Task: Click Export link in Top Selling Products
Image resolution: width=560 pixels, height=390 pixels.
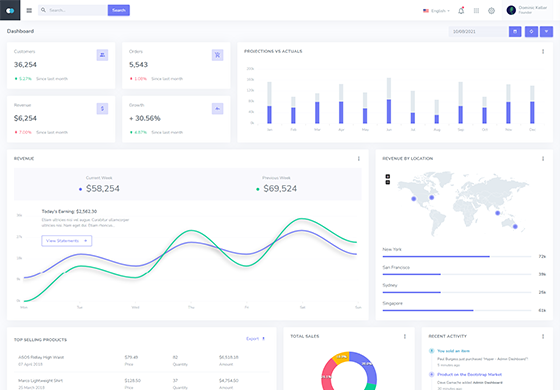Action: tap(256, 339)
